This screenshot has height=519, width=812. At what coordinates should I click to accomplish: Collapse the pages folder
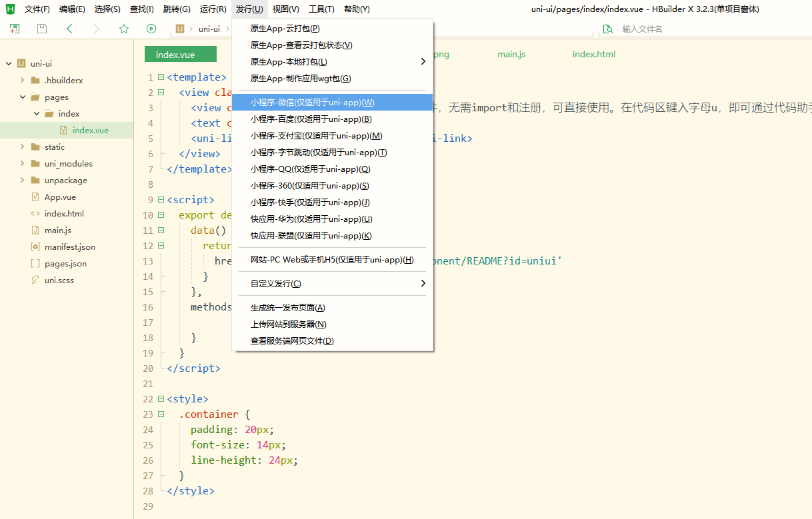tap(23, 97)
